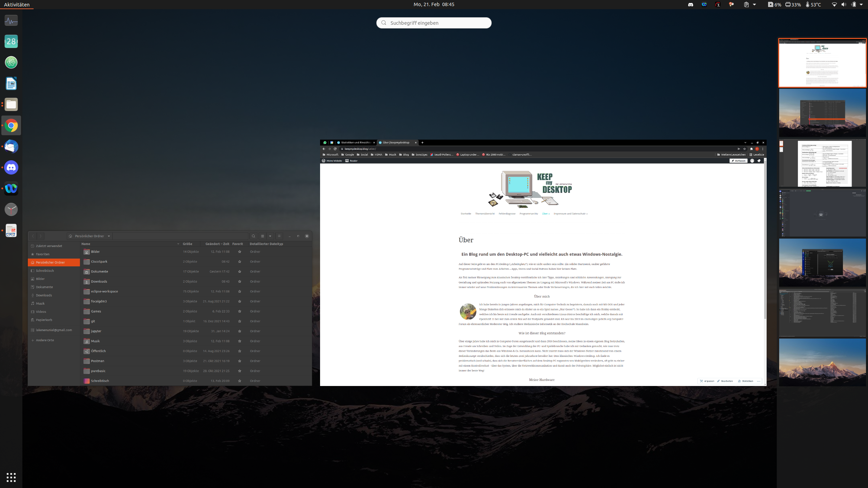The height and width of the screenshot is (488, 868).
Task: Click the system monitor dock icon
Action: coord(11,21)
